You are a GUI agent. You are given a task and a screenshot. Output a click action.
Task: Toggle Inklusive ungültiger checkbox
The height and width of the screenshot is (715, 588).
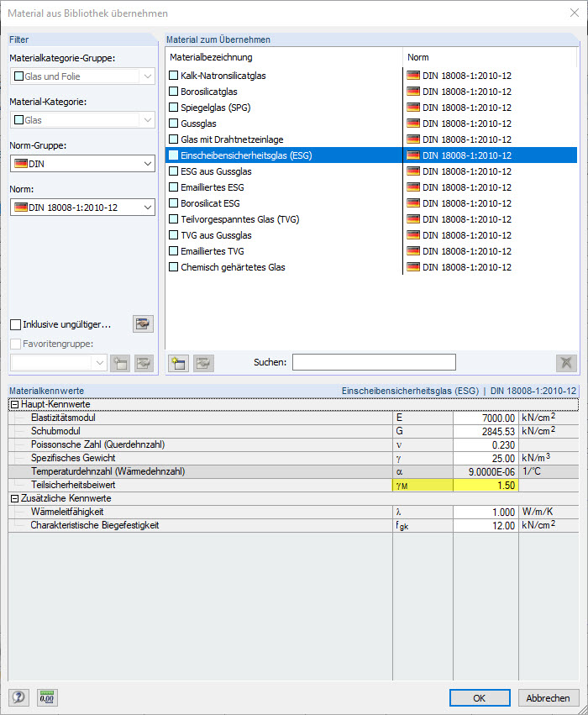point(15,324)
